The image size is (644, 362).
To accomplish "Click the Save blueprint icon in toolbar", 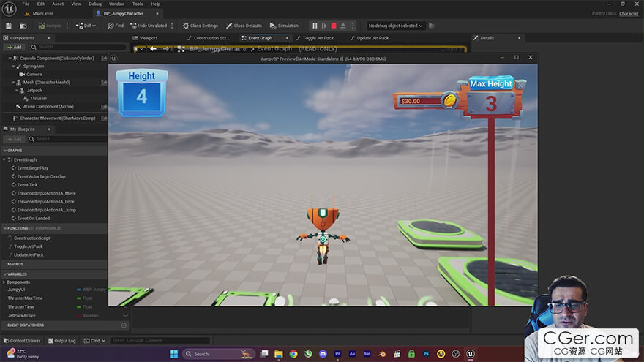I will pyautogui.click(x=10, y=26).
